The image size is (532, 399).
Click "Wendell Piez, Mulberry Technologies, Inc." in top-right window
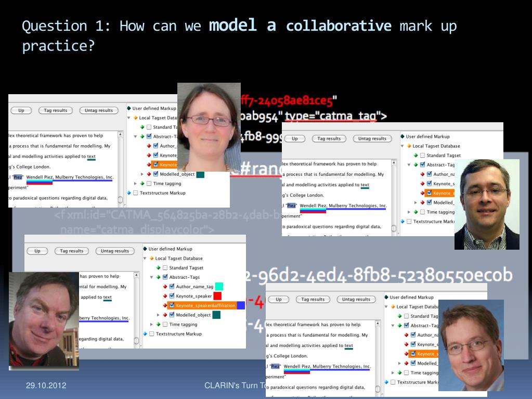coord(343,205)
